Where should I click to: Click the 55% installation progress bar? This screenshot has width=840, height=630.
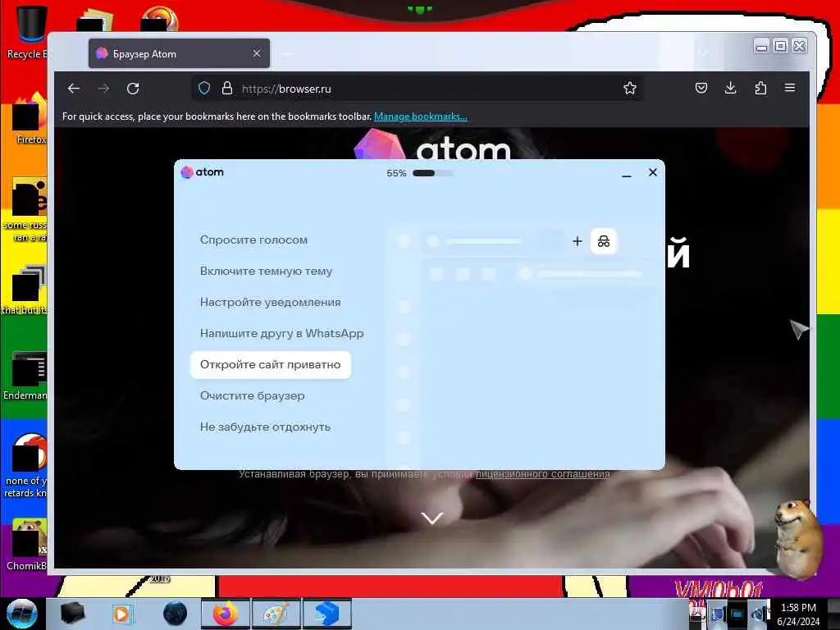433,173
